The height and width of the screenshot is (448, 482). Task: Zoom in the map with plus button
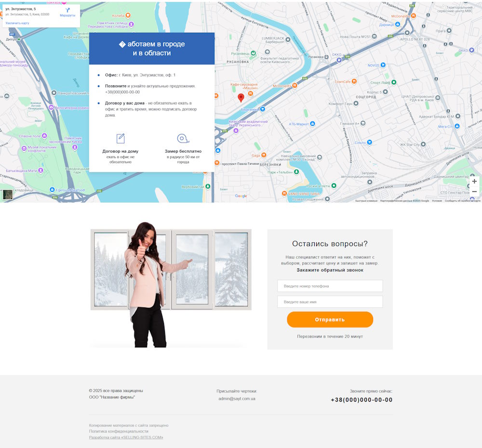[474, 181]
